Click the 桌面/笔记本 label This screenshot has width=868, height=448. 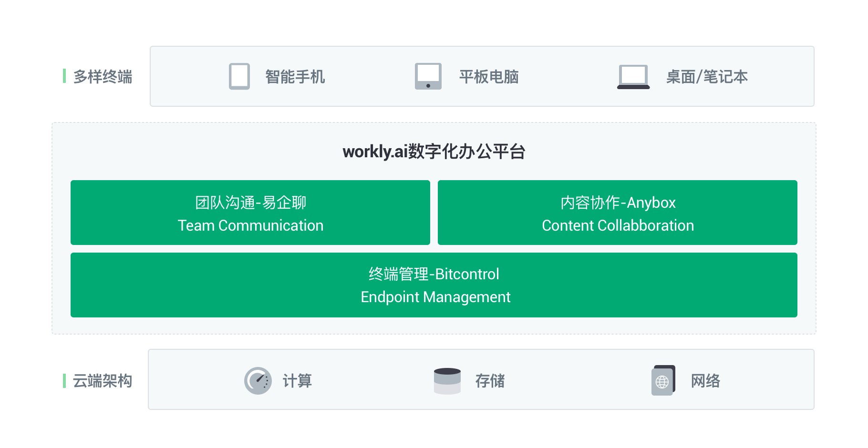[707, 77]
